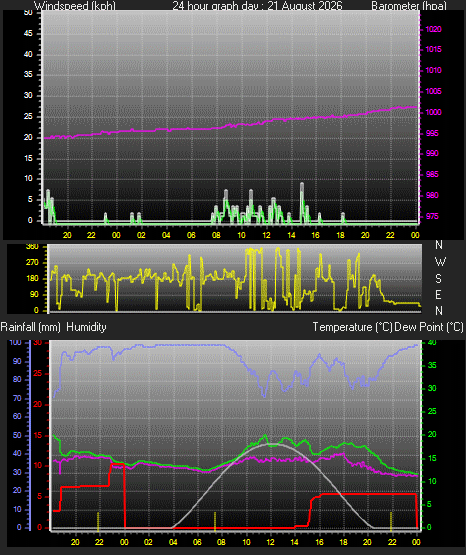Click the 100 humidity scale label
The height and width of the screenshot is (555, 466).
[x=16, y=343]
